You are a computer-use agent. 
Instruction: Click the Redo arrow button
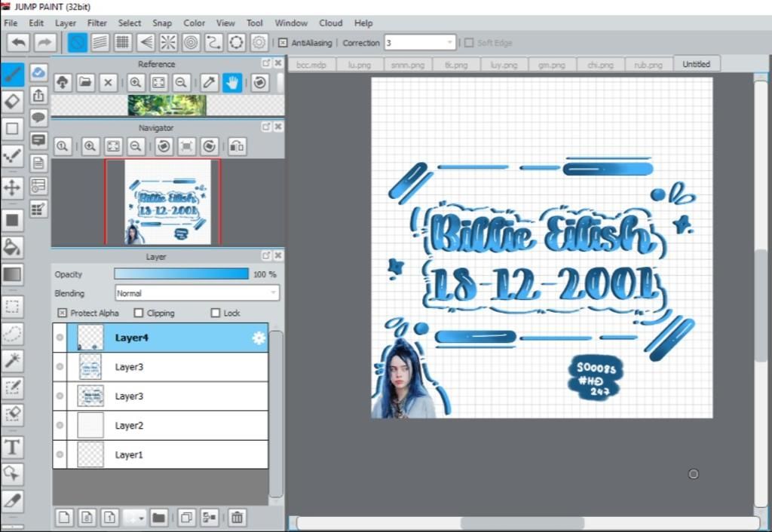[x=44, y=43]
